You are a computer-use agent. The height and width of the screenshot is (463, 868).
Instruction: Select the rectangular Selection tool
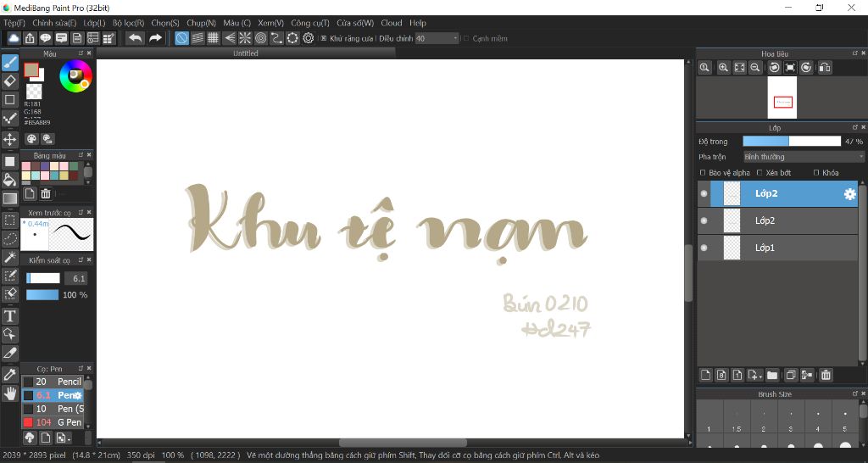pos(10,220)
